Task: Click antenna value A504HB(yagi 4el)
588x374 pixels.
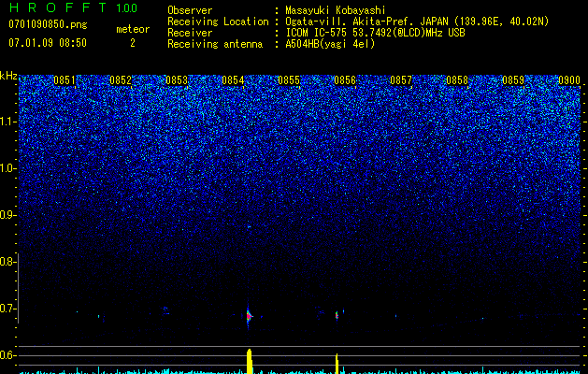Action: pos(330,44)
